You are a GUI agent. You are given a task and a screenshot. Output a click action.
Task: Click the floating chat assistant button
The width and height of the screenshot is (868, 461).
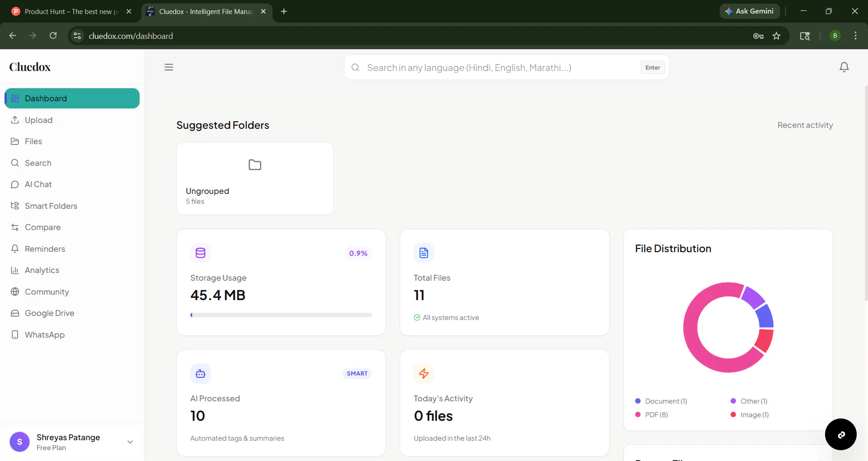pos(840,434)
